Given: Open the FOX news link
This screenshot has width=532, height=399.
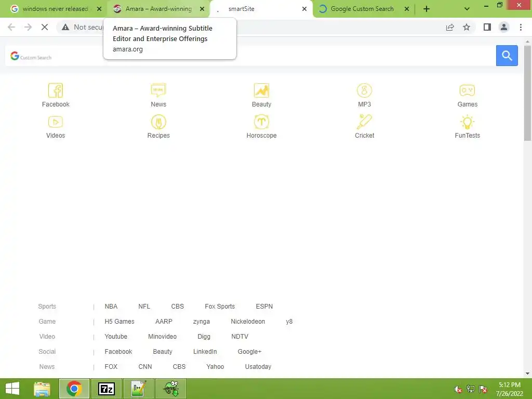Looking at the screenshot, I should pyautogui.click(x=111, y=367).
